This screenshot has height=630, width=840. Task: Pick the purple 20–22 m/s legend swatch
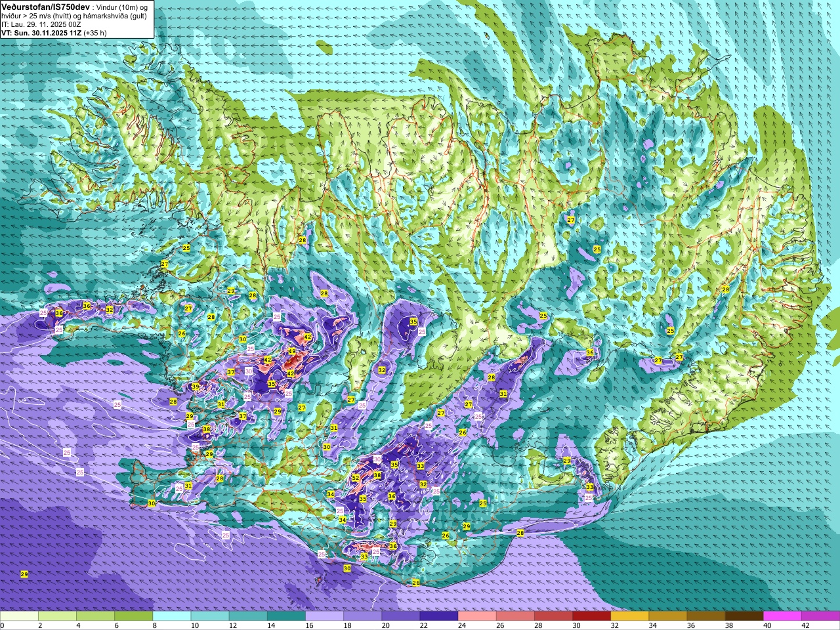[400, 616]
